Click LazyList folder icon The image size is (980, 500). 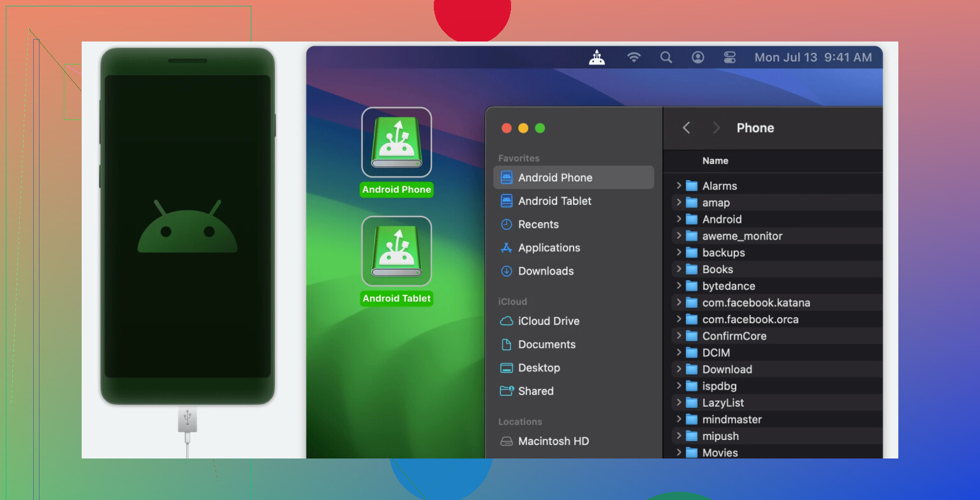(692, 402)
